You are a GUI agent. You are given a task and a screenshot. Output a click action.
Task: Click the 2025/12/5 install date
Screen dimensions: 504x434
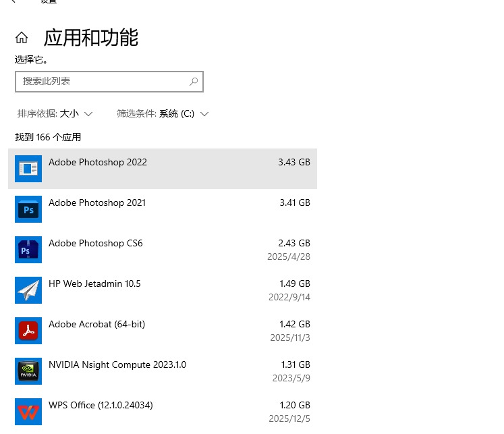point(289,418)
